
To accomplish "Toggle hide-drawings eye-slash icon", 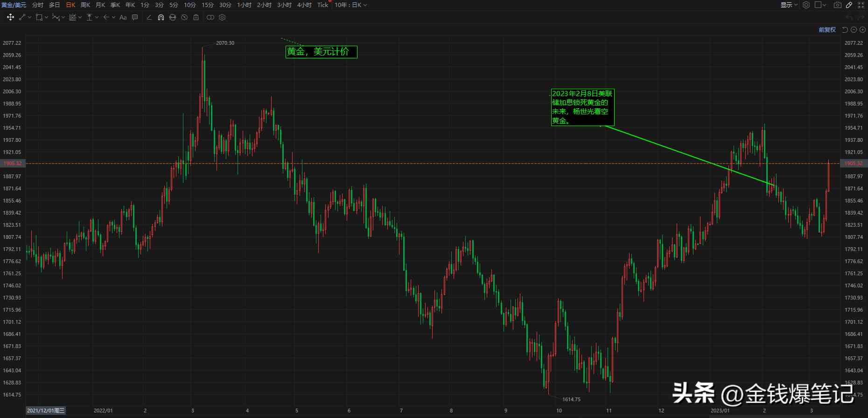I will [184, 17].
